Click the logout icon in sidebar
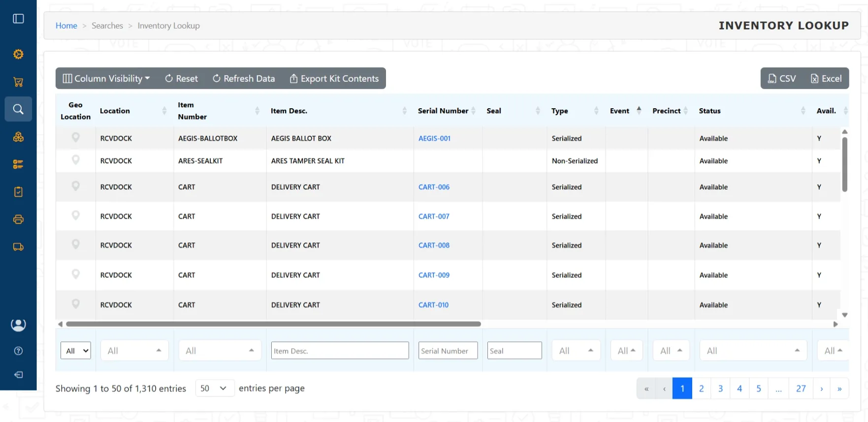The height and width of the screenshot is (422, 868). (x=18, y=375)
